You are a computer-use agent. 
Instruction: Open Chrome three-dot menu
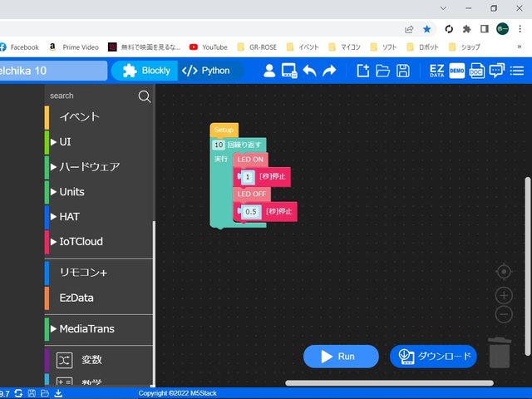(x=520, y=29)
